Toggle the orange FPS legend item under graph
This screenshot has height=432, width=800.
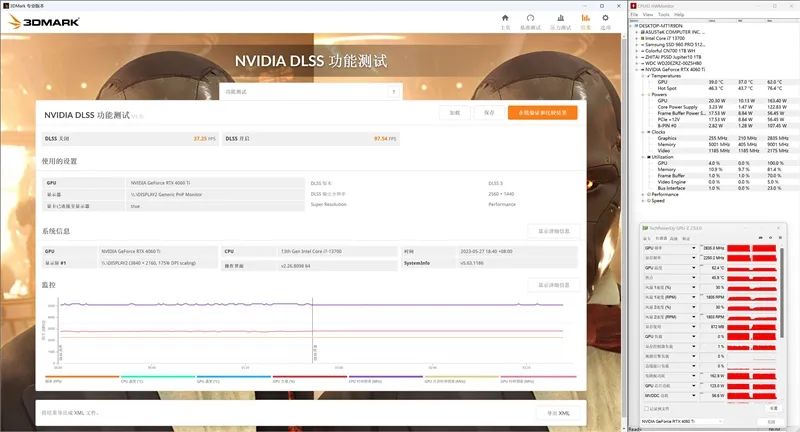(82, 379)
